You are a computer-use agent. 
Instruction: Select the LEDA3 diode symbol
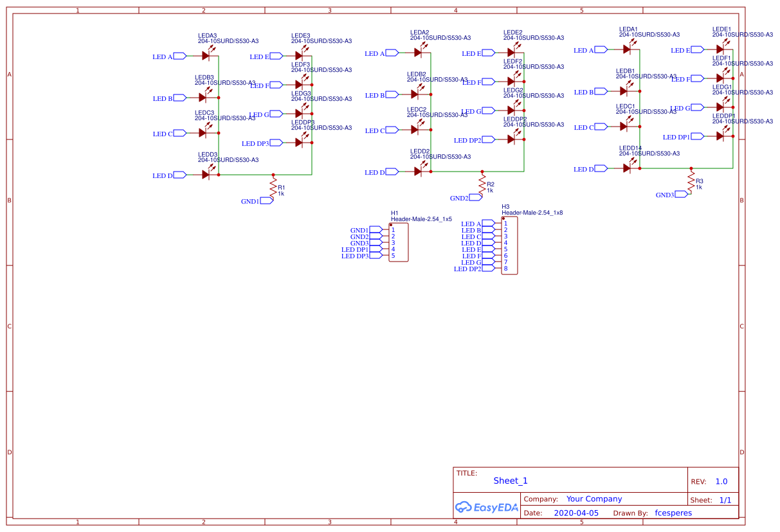206,56
